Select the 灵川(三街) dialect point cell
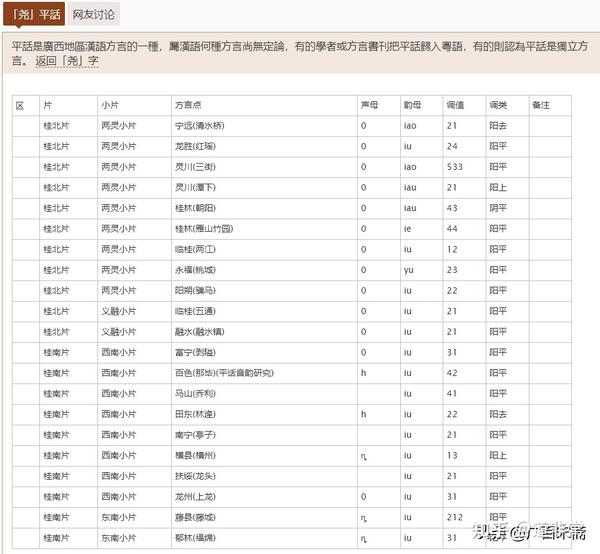Viewport: 600px width, 554px height. 264,167
